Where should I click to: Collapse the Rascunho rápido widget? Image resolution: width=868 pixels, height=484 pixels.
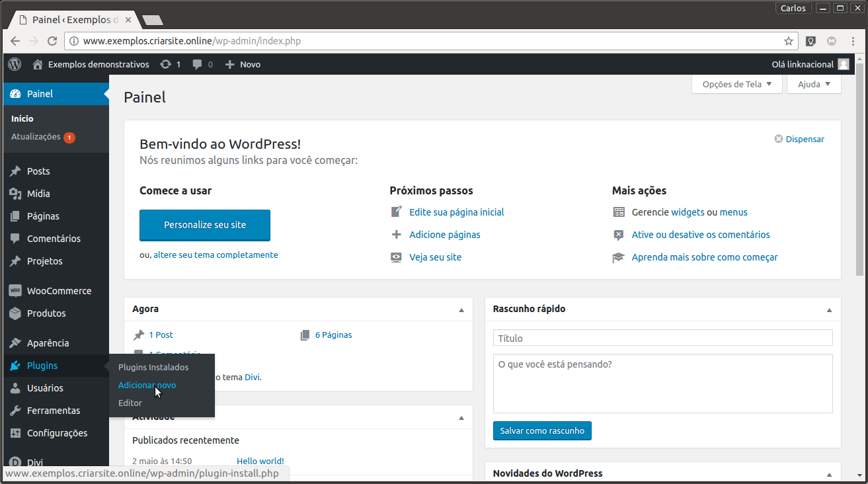[829, 309]
